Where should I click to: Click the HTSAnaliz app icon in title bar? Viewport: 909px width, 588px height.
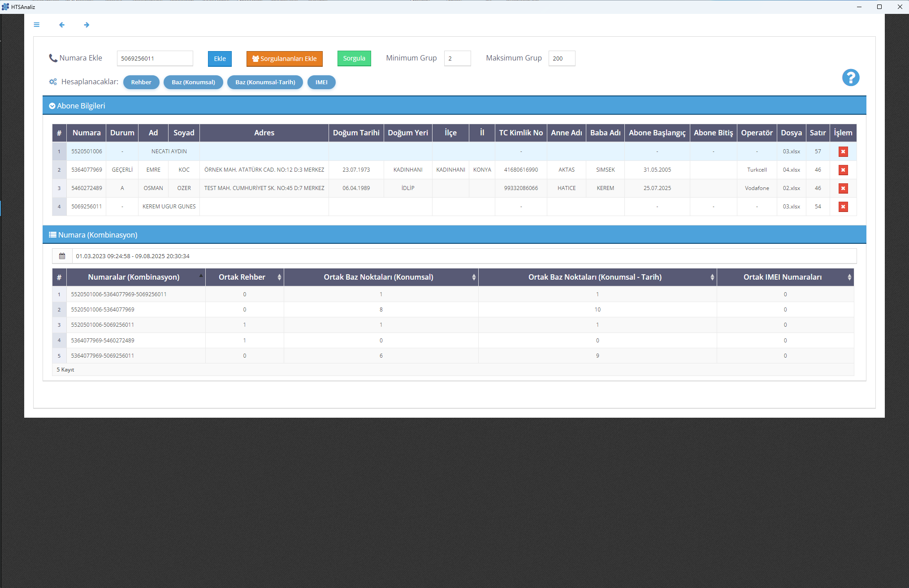pos(5,7)
